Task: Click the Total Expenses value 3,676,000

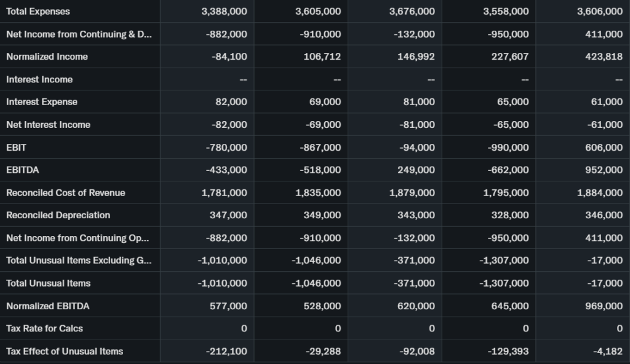Action: tap(412, 11)
